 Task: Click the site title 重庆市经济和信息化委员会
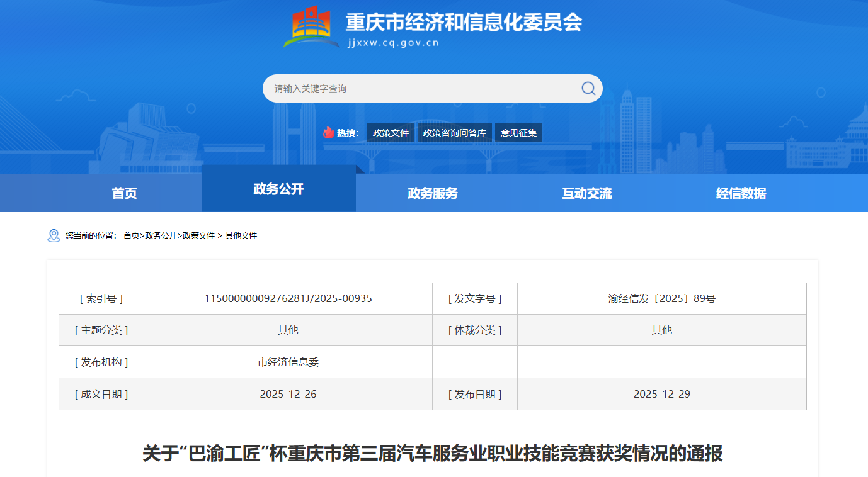[464, 22]
